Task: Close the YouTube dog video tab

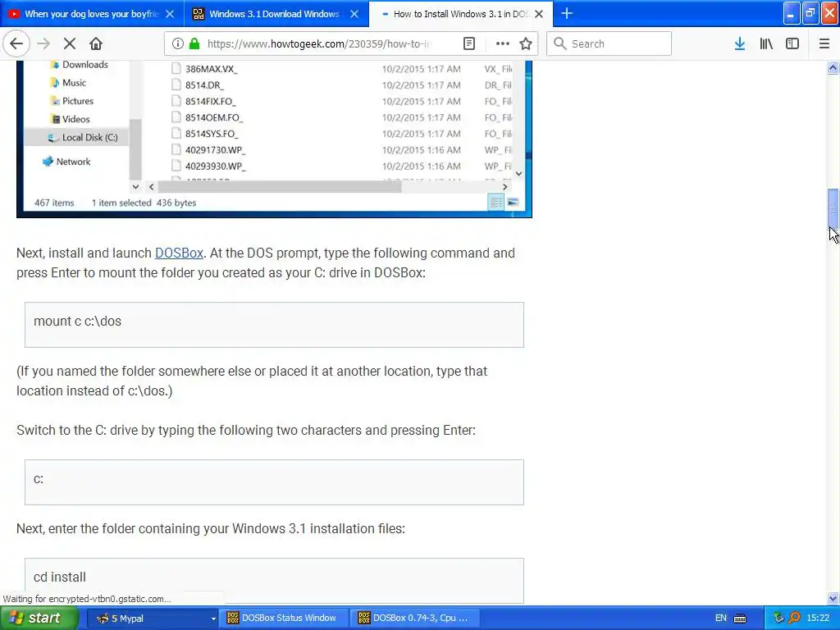Action: point(169,14)
